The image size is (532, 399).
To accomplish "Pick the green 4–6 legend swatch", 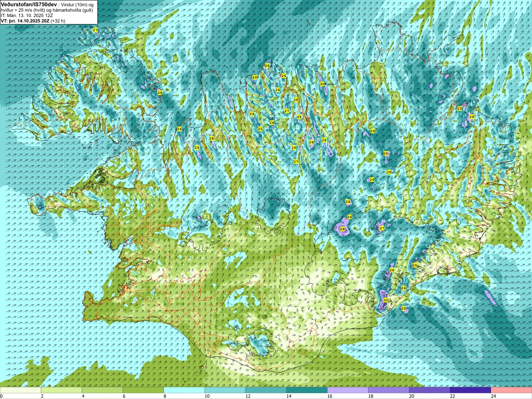I will 102,390.
